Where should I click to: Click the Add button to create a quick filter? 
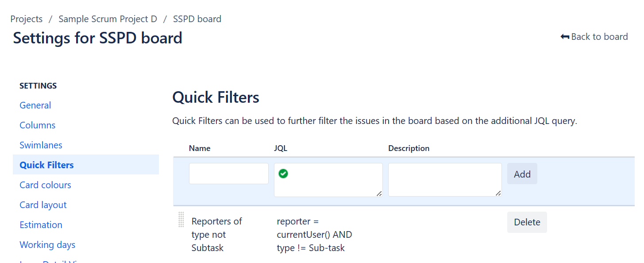(522, 174)
